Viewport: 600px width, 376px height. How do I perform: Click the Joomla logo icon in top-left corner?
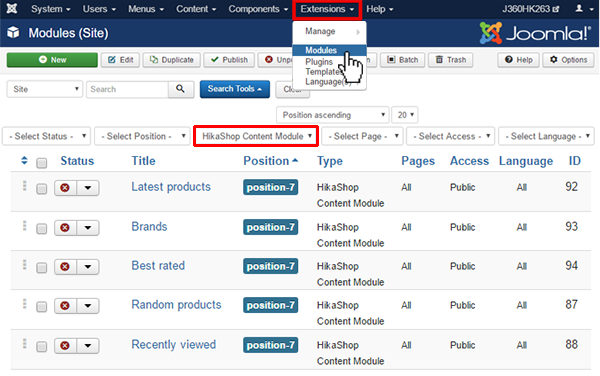12,8
